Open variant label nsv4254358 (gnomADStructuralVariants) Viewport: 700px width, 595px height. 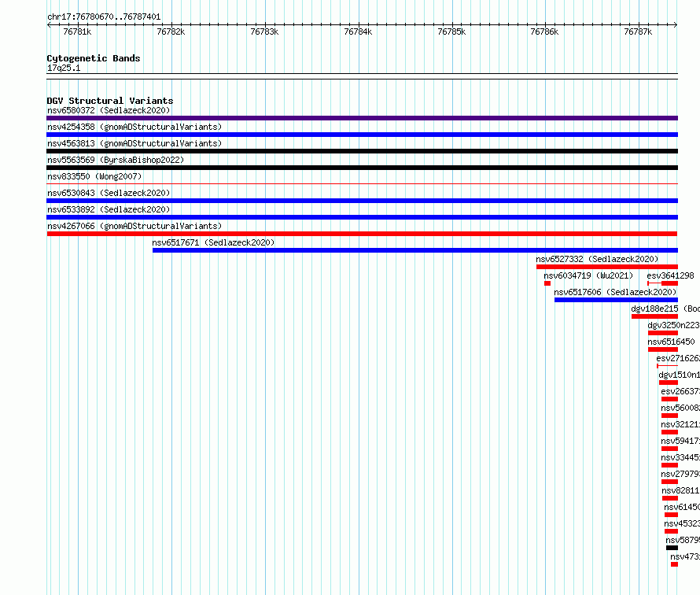coord(134,127)
